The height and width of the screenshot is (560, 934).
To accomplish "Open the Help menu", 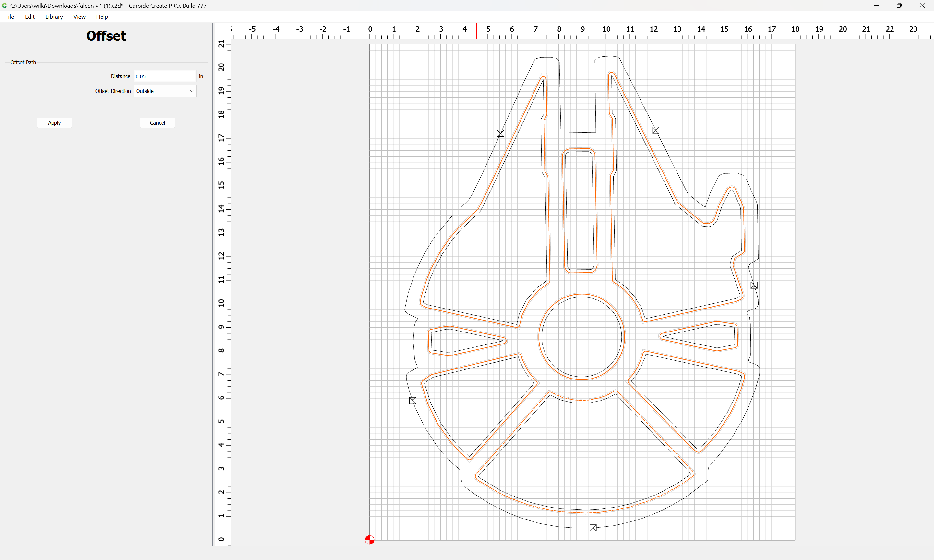I will [102, 17].
